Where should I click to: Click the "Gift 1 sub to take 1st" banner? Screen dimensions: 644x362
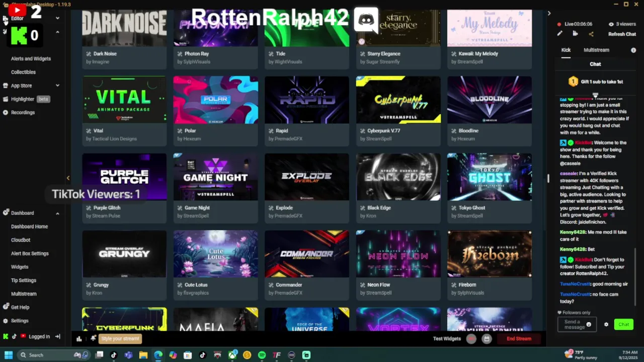pyautogui.click(x=596, y=81)
